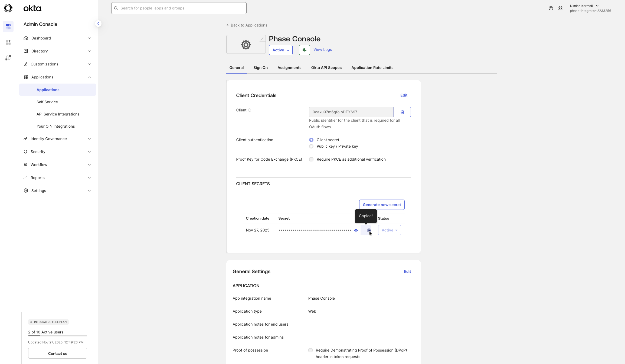
Task: Copy the client secret to clipboard
Action: [369, 230]
